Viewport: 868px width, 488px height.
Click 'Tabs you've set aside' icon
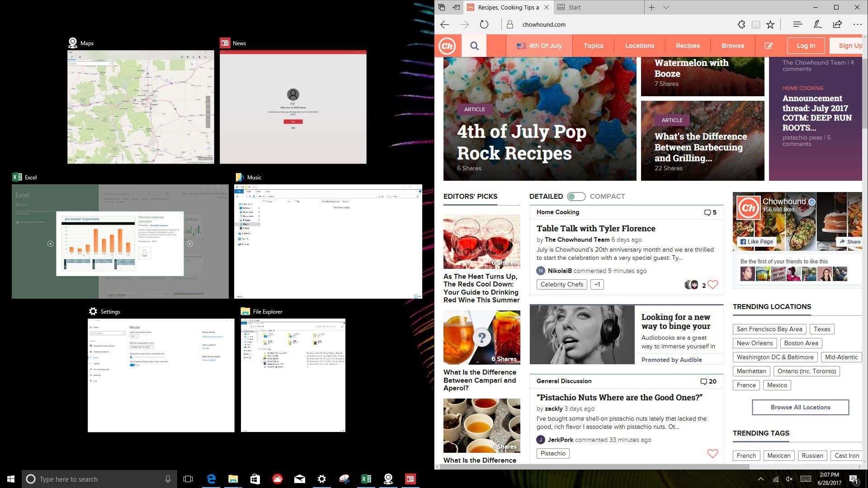pyautogui.click(x=442, y=7)
